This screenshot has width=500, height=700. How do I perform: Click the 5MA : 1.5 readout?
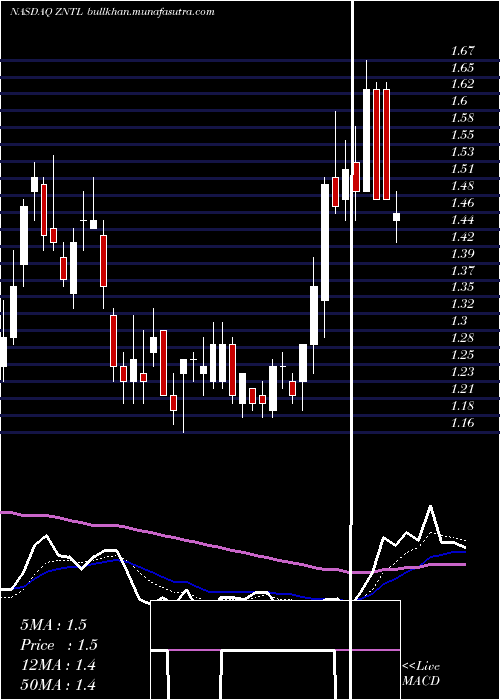[x=54, y=625]
